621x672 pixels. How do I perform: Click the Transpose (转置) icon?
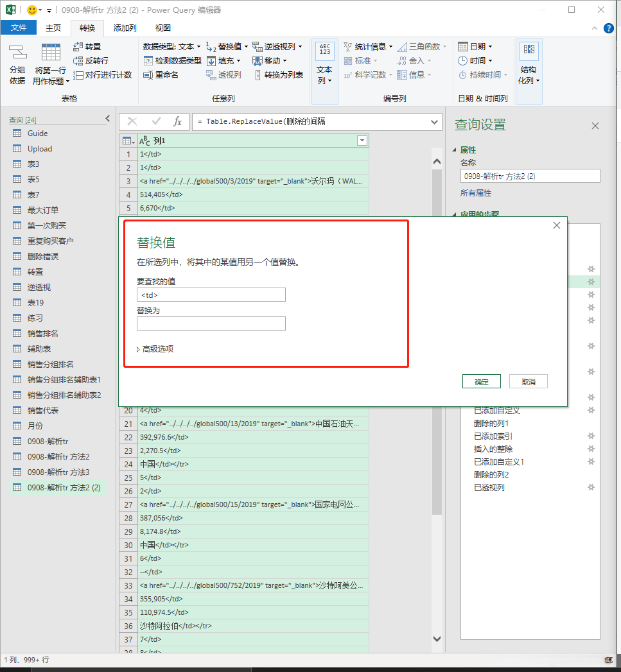78,46
